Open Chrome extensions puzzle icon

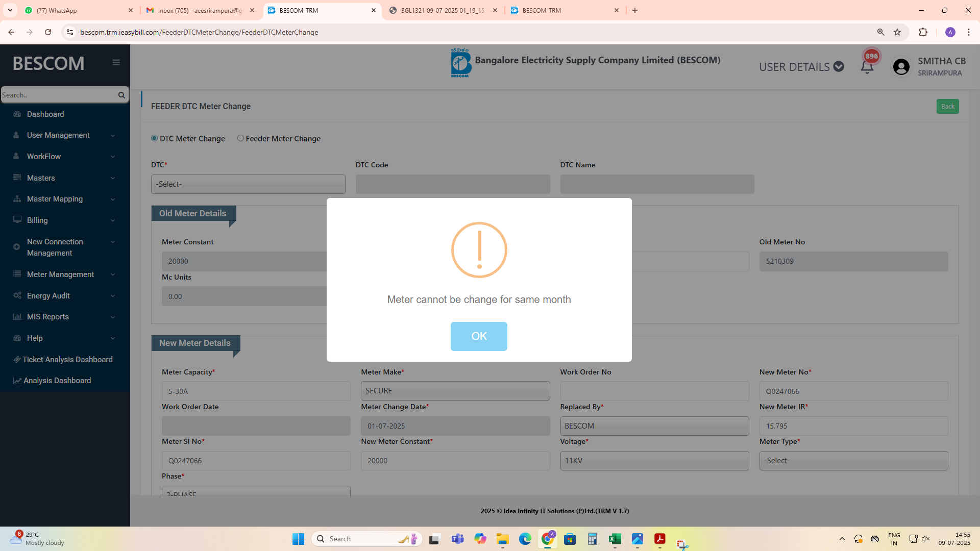pyautogui.click(x=923, y=32)
